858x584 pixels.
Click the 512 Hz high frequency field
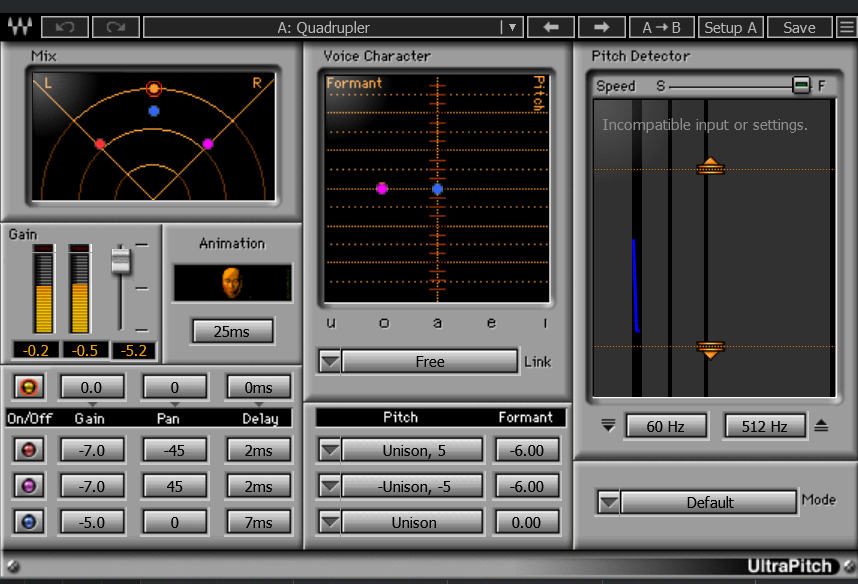pyautogui.click(x=765, y=426)
